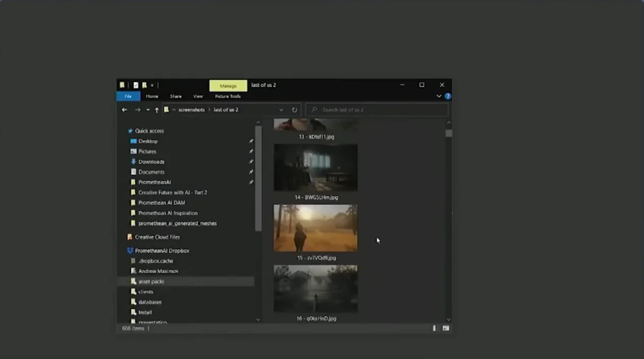Select the 15 - zv7VQd9.jpg thumbnail

point(315,228)
